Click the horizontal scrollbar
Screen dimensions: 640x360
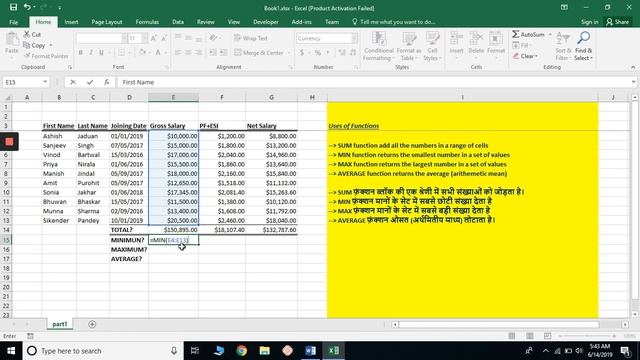[x=499, y=324]
